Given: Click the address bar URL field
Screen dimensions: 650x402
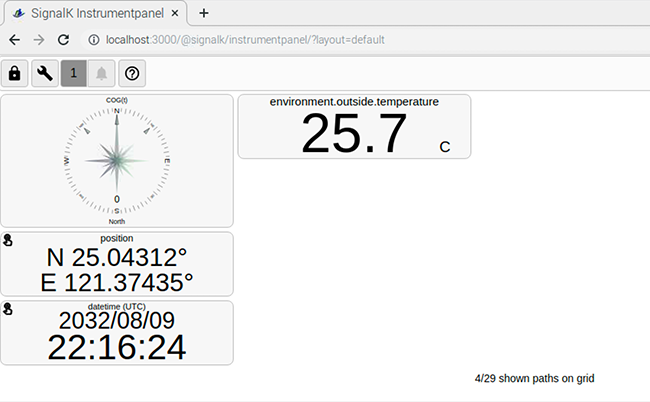Looking at the screenshot, I should pyautogui.click(x=300, y=40).
